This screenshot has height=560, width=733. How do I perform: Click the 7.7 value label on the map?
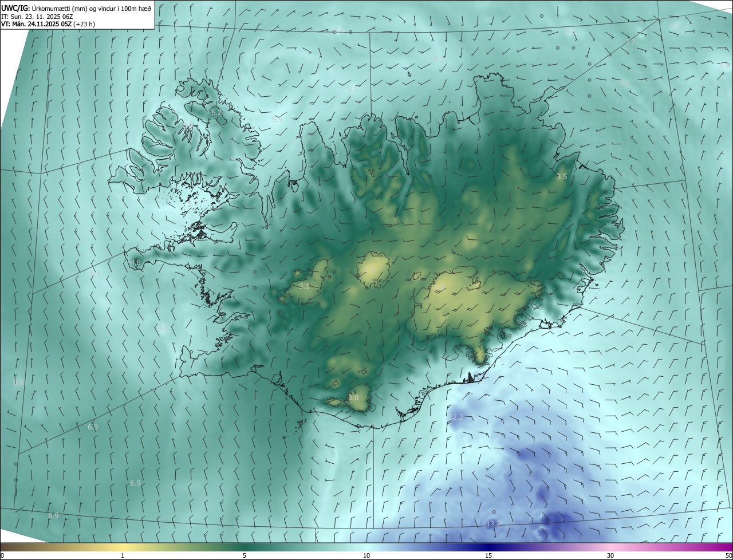630,42
